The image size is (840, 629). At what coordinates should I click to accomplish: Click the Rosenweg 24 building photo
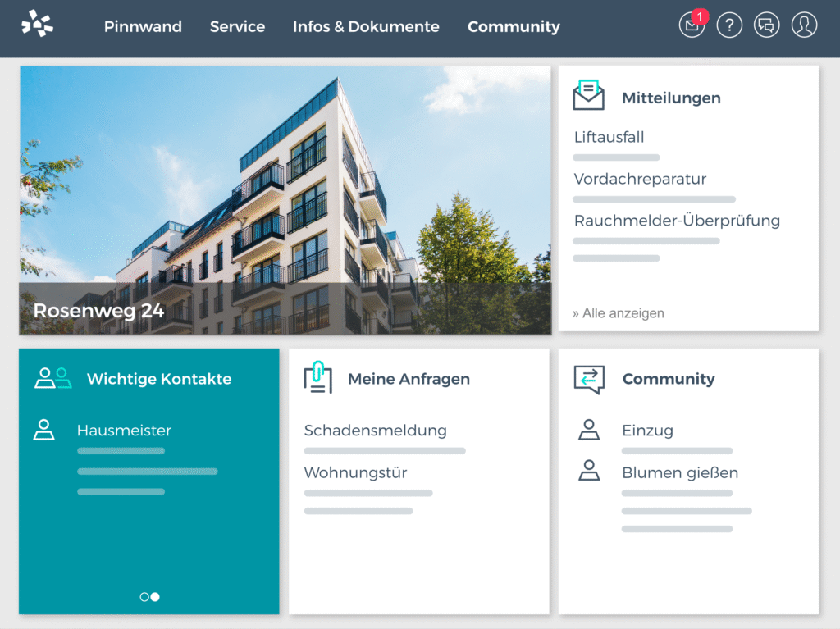pyautogui.click(x=285, y=199)
